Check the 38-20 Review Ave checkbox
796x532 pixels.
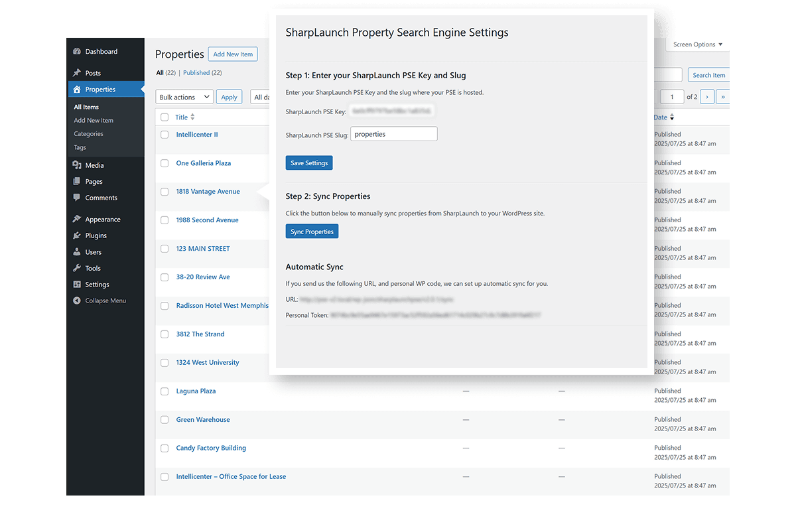click(165, 277)
